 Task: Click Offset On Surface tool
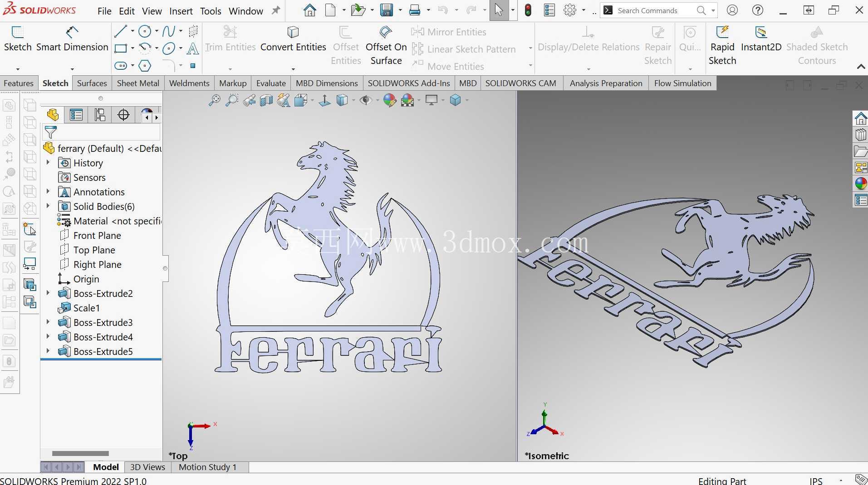point(386,45)
